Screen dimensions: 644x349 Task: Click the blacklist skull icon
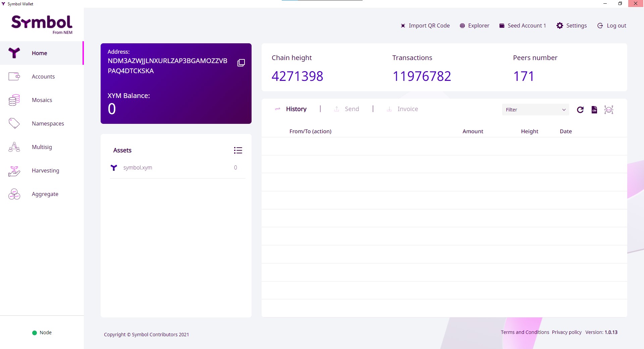click(609, 110)
